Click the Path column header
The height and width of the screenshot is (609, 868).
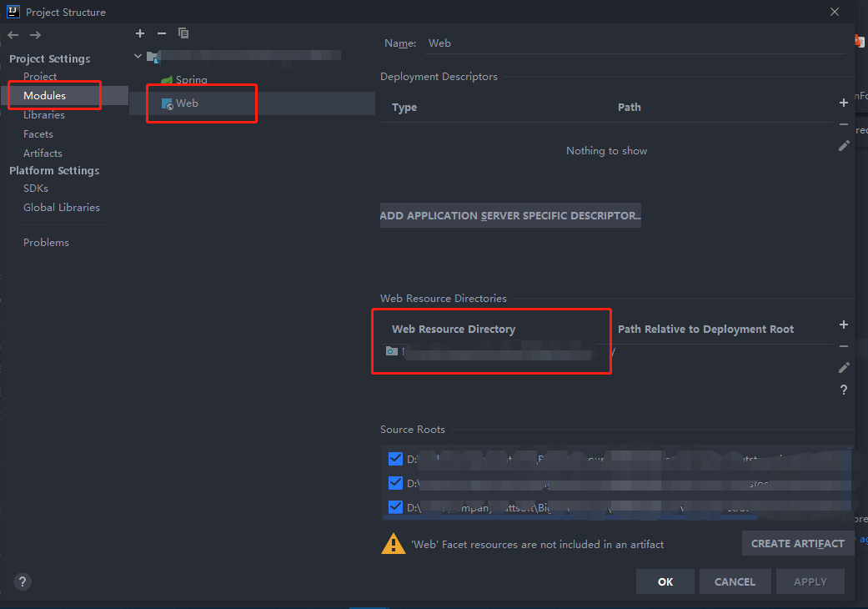(x=630, y=108)
